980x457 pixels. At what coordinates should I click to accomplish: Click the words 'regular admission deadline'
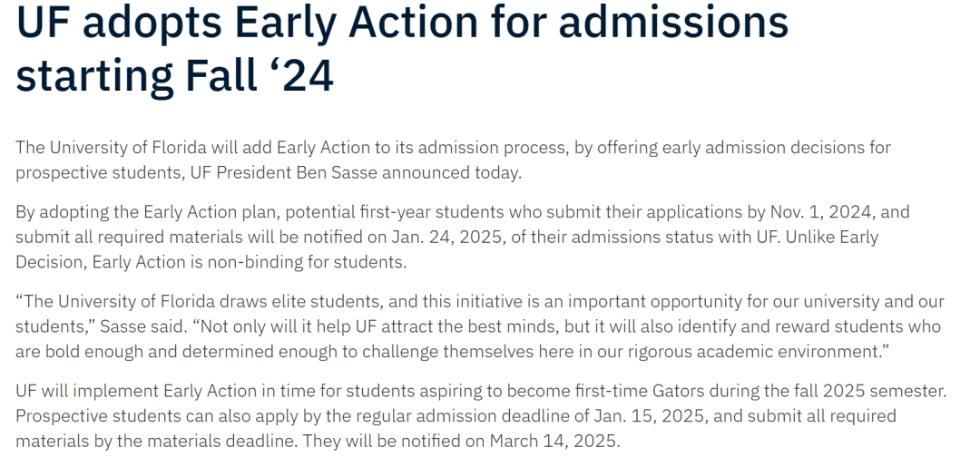468,416
